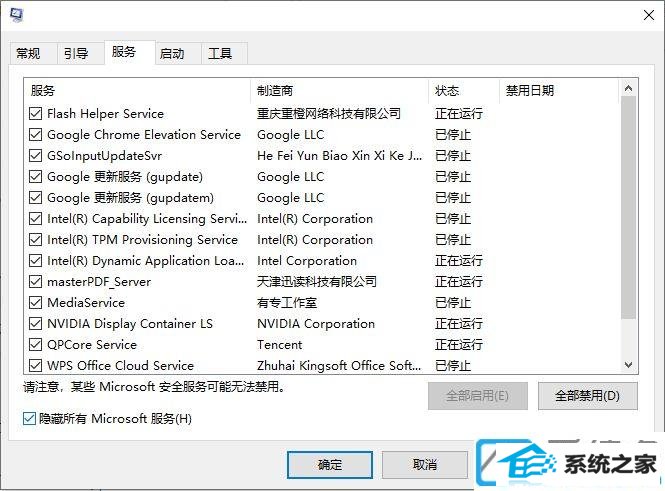Click the msconfig window icon in title bar
665x491 pixels.
17,15
